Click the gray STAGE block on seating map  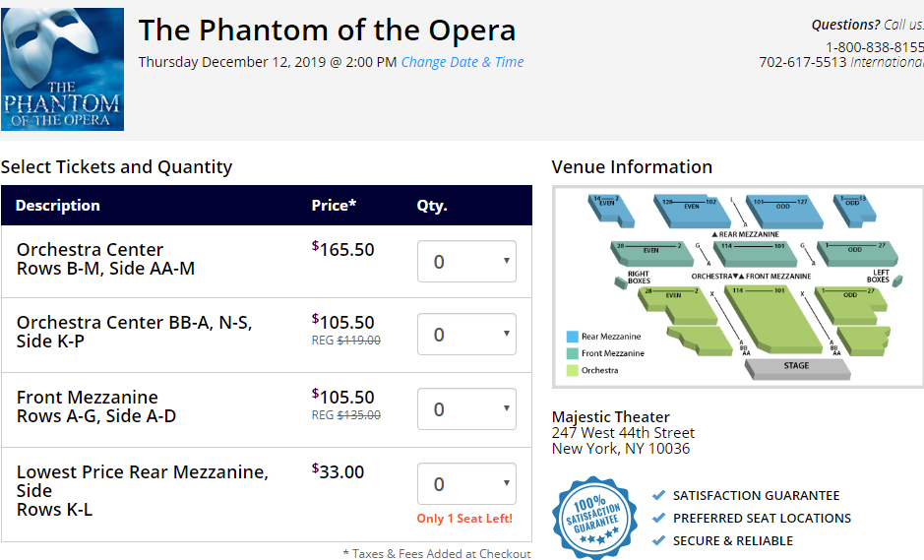797,369
